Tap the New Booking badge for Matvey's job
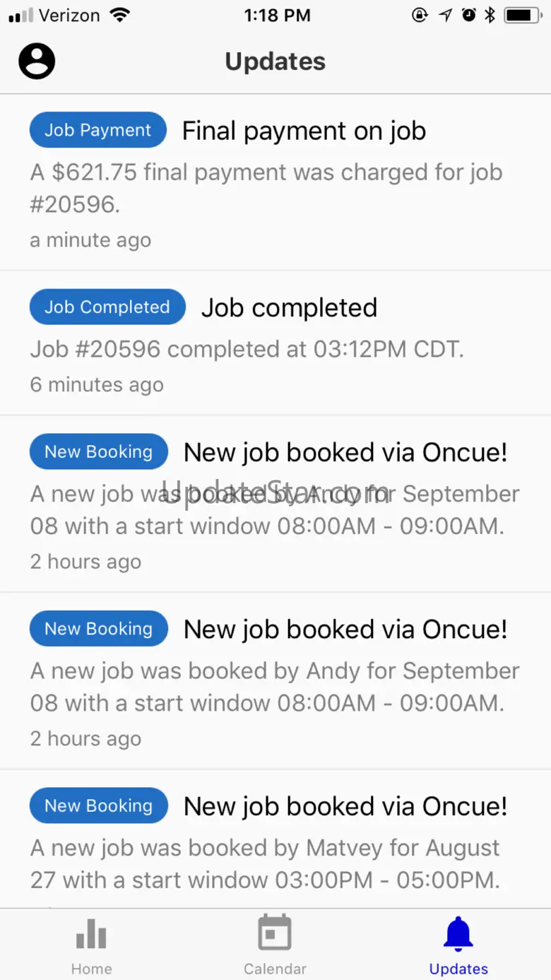Viewport: 551px width, 980px height. [x=99, y=806]
